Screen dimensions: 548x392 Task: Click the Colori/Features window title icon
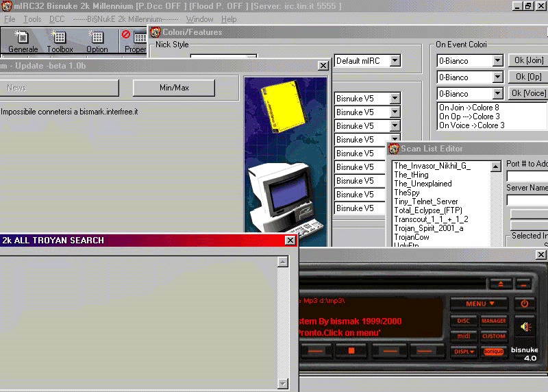click(x=155, y=32)
